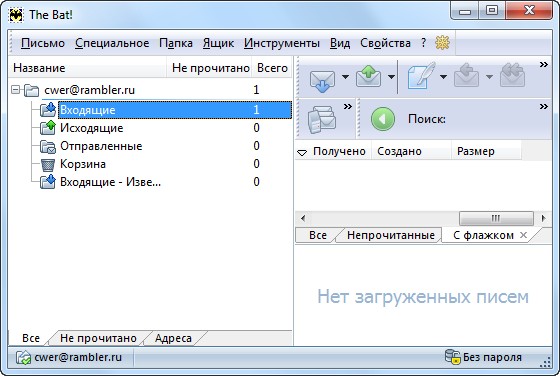Click the Входящие inbox folder icon
The height and width of the screenshot is (376, 560).
pos(48,109)
